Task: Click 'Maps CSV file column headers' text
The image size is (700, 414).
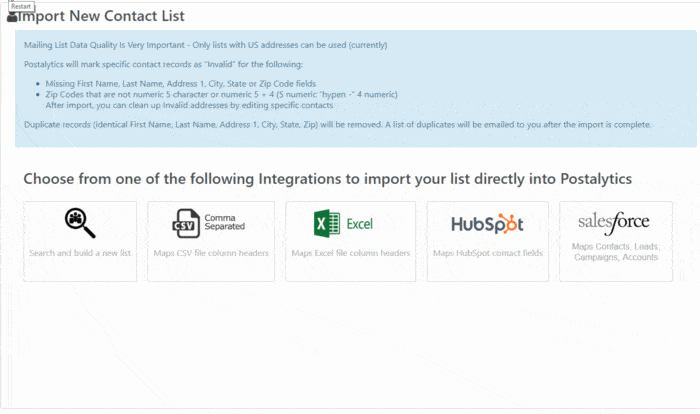Action: pyautogui.click(x=211, y=253)
